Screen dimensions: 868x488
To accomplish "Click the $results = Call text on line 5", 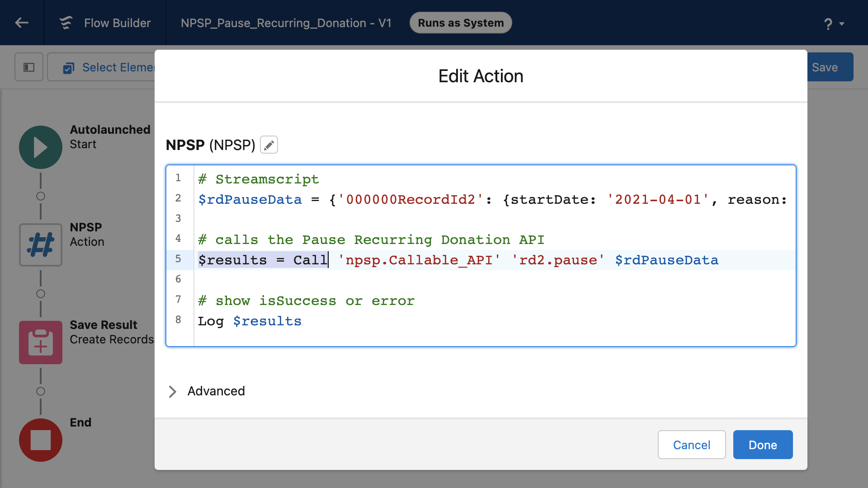I will pos(263,260).
